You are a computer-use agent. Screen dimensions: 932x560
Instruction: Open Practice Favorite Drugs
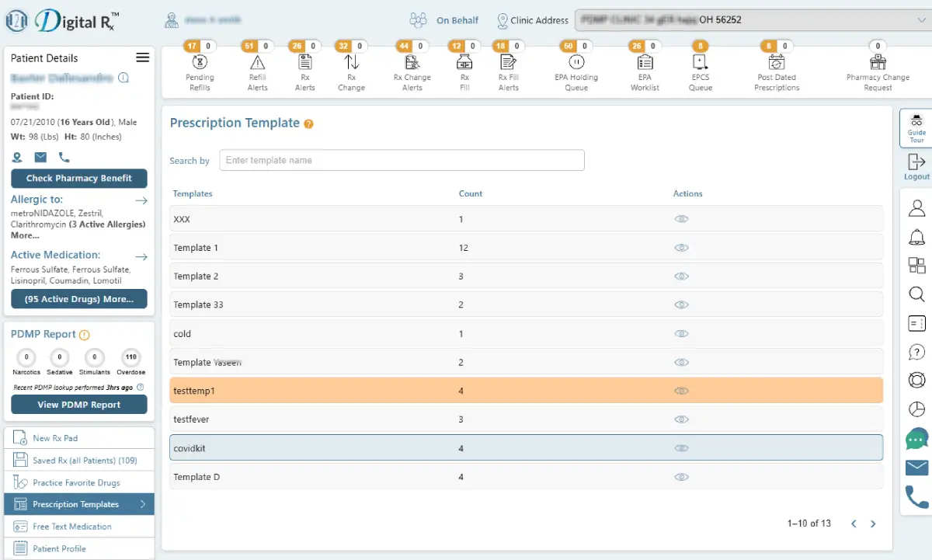(79, 482)
